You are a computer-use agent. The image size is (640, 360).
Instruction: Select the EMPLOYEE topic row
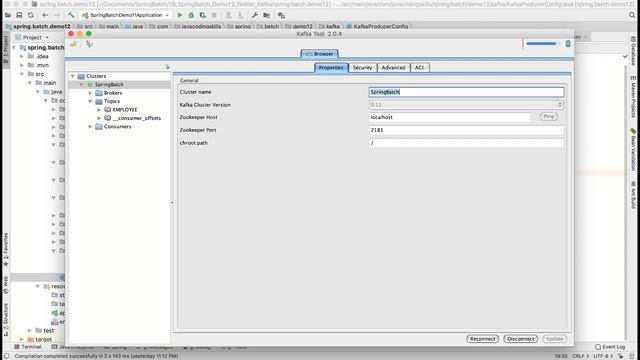(x=125, y=110)
